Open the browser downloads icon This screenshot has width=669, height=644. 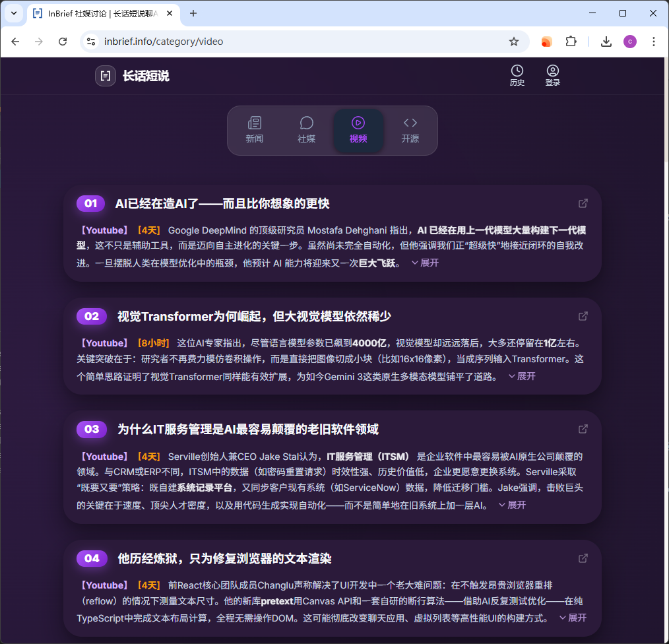pyautogui.click(x=606, y=41)
